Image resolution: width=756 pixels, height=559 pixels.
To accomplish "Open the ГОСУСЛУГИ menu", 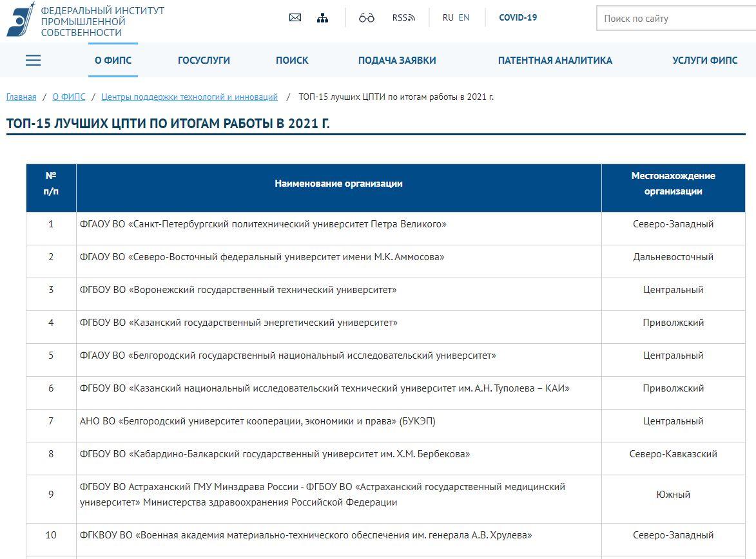I will tap(204, 61).
